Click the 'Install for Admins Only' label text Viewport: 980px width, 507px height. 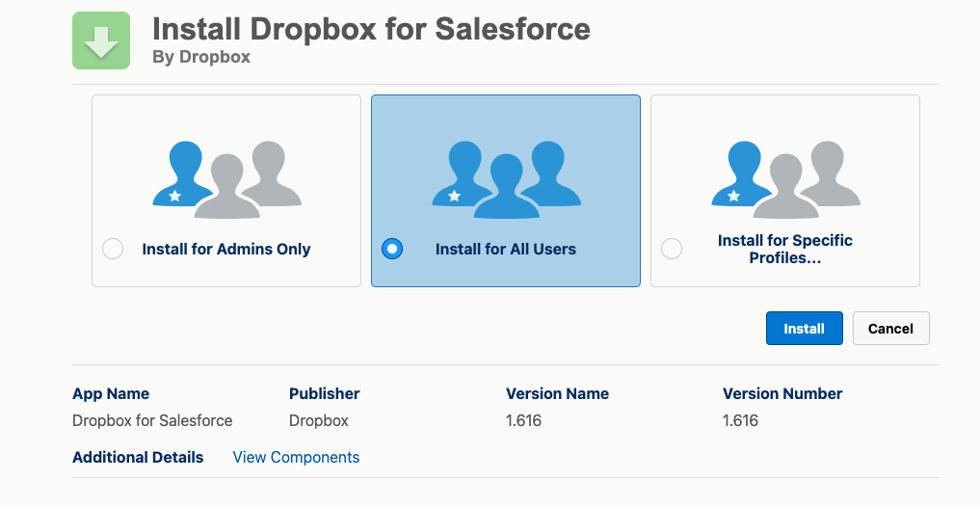point(226,250)
